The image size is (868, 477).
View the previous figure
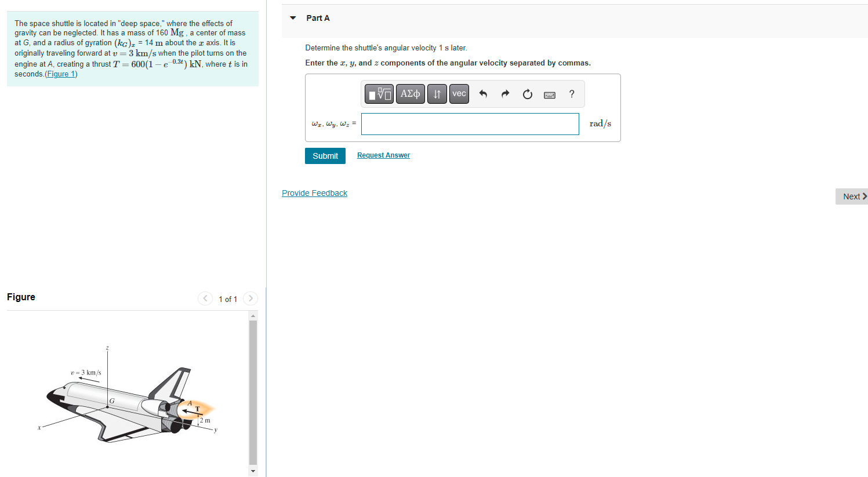205,298
